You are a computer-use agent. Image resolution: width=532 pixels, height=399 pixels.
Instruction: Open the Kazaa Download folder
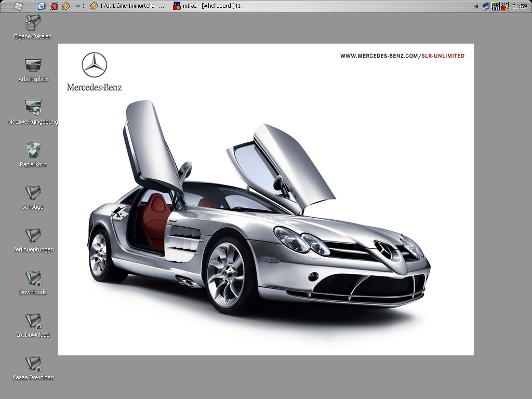pos(33,364)
